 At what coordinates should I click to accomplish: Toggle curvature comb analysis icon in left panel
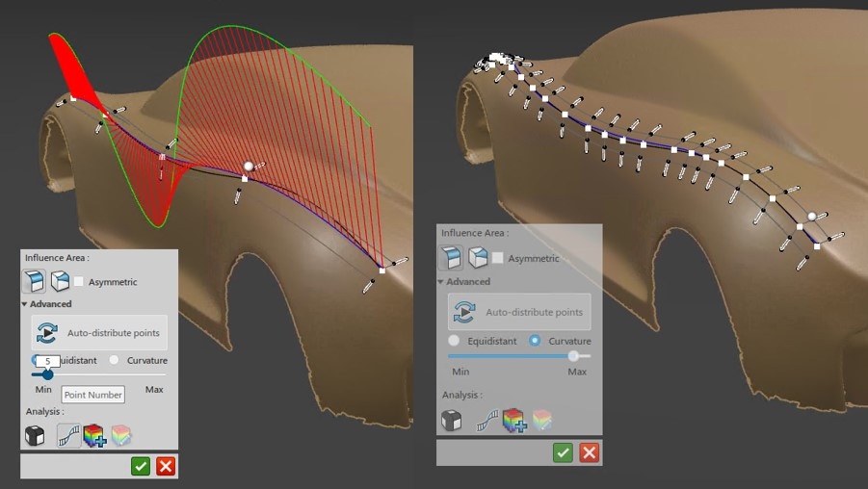[68, 436]
